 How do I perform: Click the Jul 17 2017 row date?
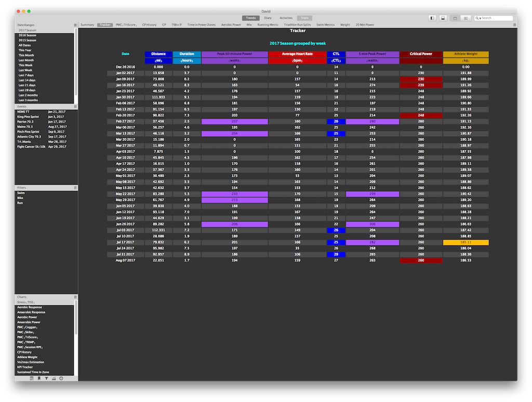coord(125,242)
